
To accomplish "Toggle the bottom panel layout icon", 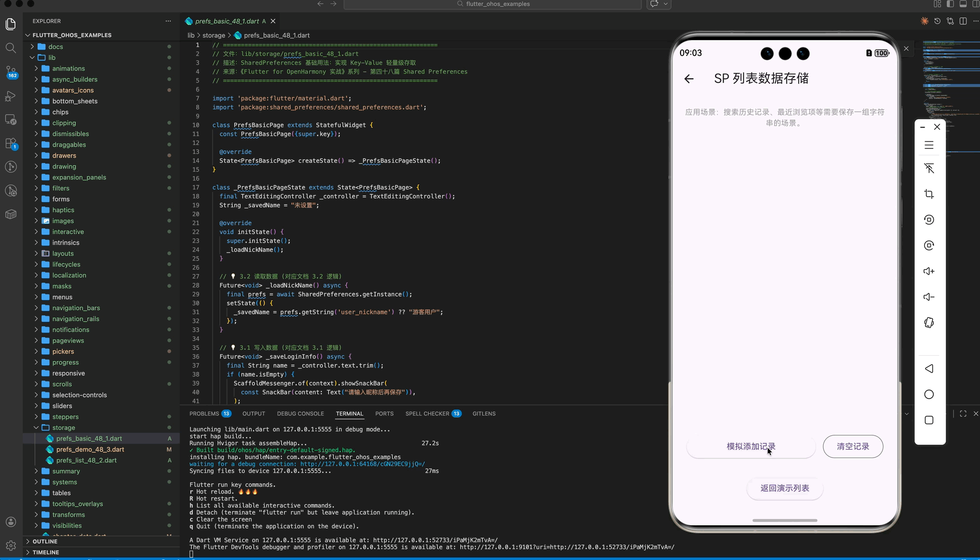I will click(963, 4).
